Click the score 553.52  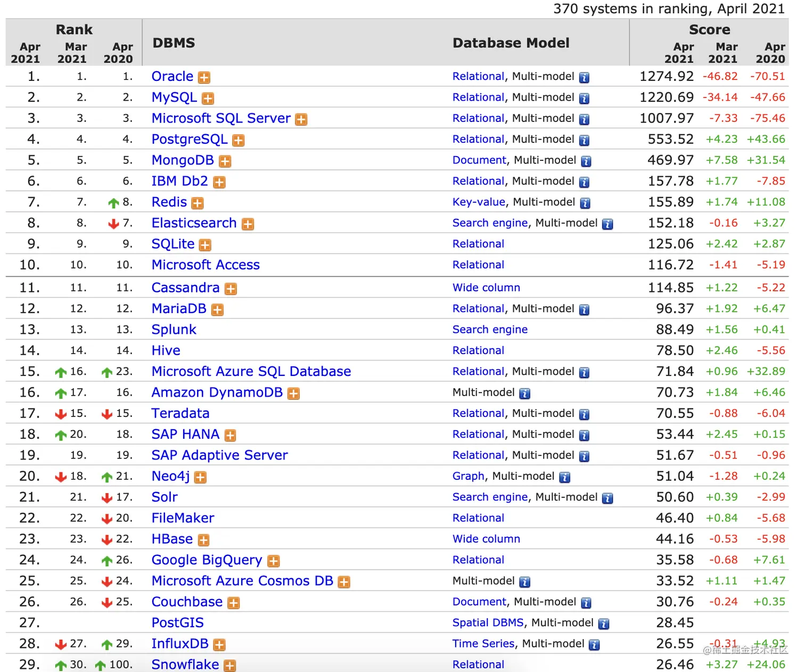coord(671,140)
